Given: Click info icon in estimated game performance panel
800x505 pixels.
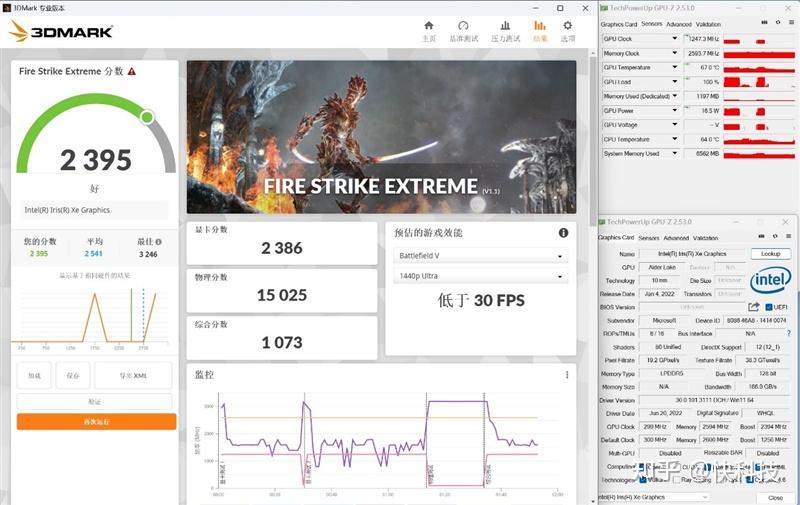Looking at the screenshot, I should pyautogui.click(x=563, y=233).
